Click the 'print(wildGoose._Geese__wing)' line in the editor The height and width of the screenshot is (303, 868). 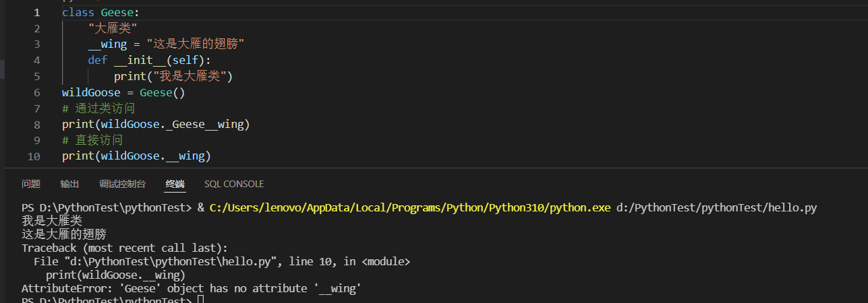(156, 125)
